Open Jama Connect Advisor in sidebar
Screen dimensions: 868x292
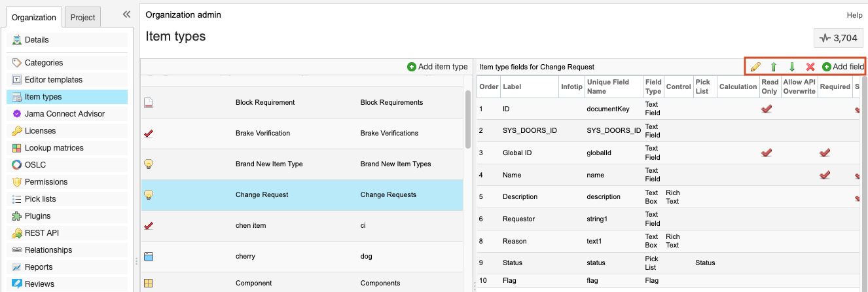click(x=64, y=114)
